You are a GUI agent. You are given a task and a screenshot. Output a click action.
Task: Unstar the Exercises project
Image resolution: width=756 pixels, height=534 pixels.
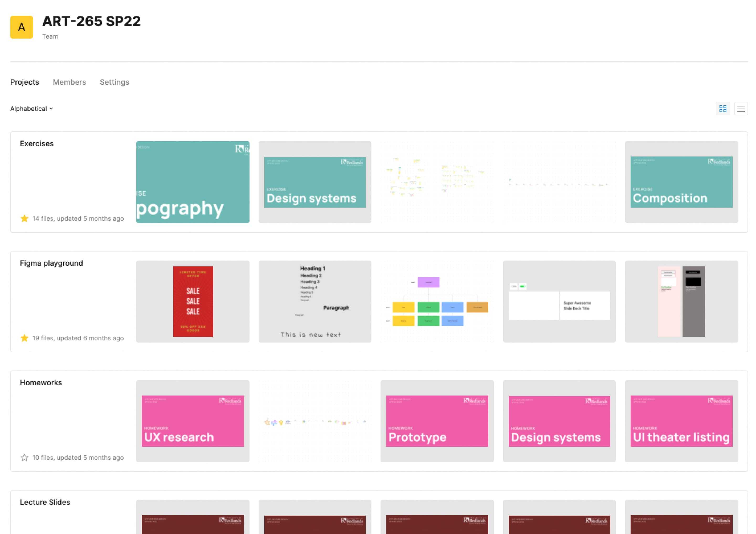[x=24, y=218]
